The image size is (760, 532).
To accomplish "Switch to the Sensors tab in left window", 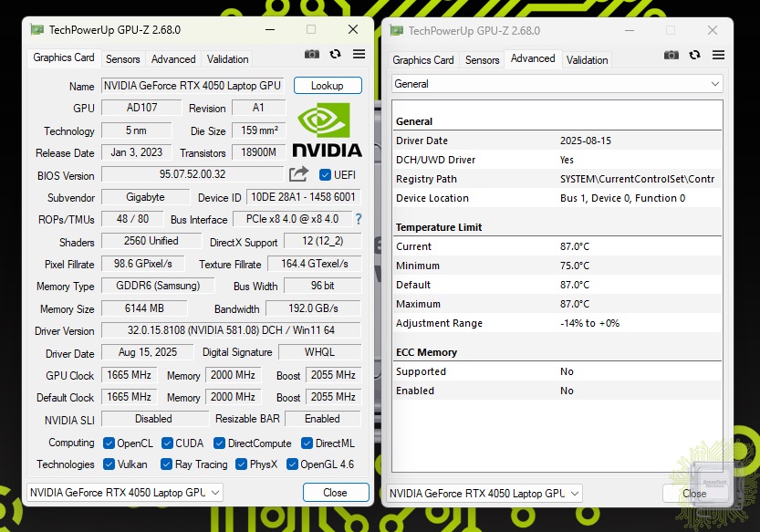I will tap(122, 59).
